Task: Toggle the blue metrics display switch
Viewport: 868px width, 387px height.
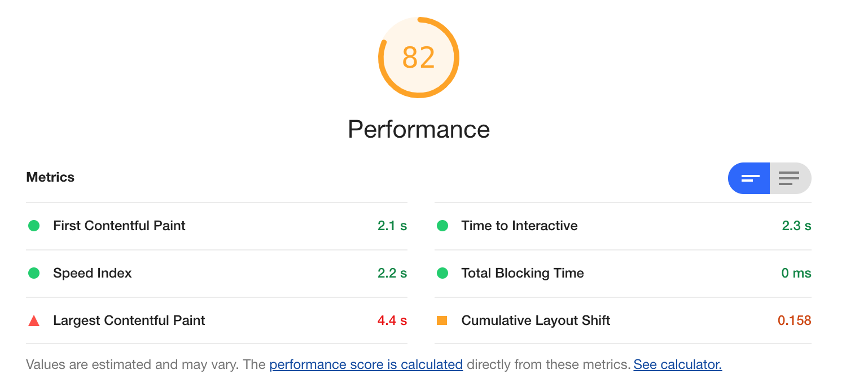Action: coord(749,178)
